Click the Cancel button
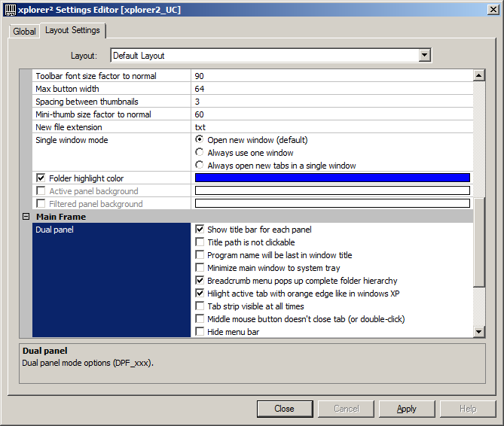The height and width of the screenshot is (426, 504). pyautogui.click(x=346, y=409)
